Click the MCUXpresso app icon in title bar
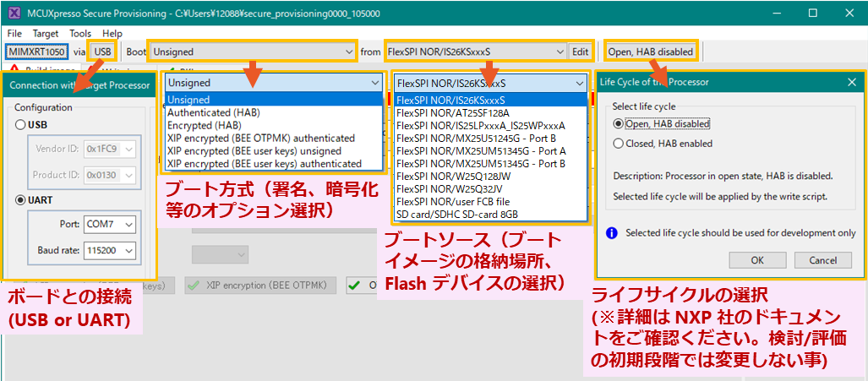Viewport: 868px width, 381px height. point(12,14)
